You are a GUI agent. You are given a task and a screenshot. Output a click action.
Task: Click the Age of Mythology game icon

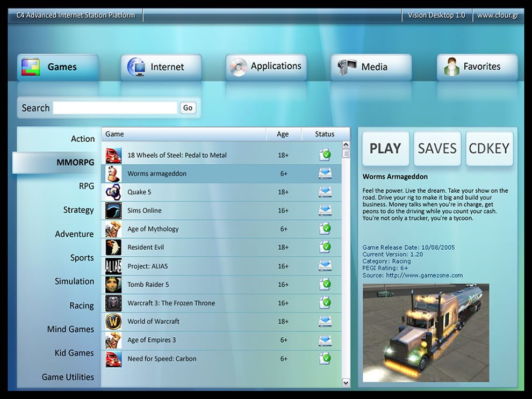113,229
